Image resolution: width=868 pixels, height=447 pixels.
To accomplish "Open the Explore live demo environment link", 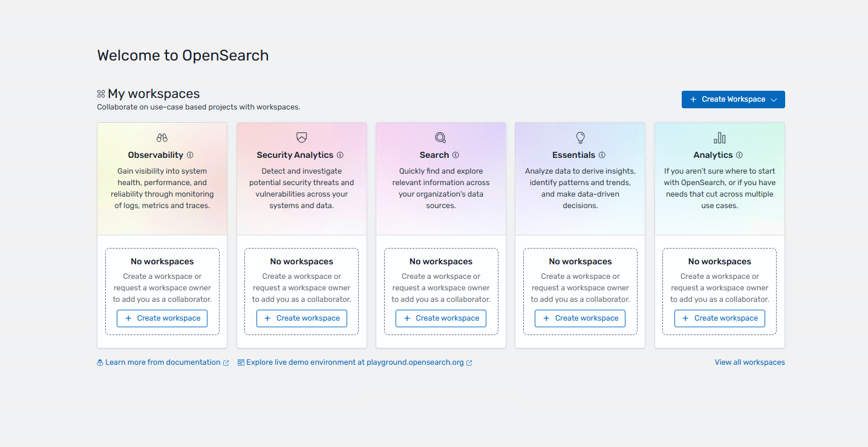I will tap(355, 362).
